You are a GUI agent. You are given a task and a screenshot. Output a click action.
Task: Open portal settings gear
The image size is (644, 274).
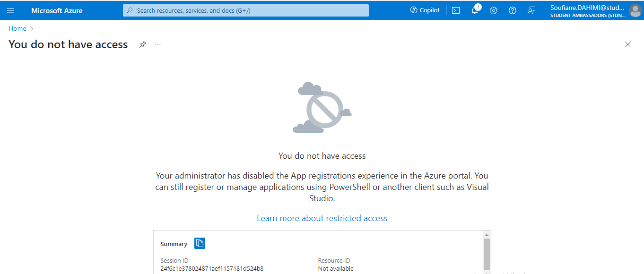(x=494, y=10)
